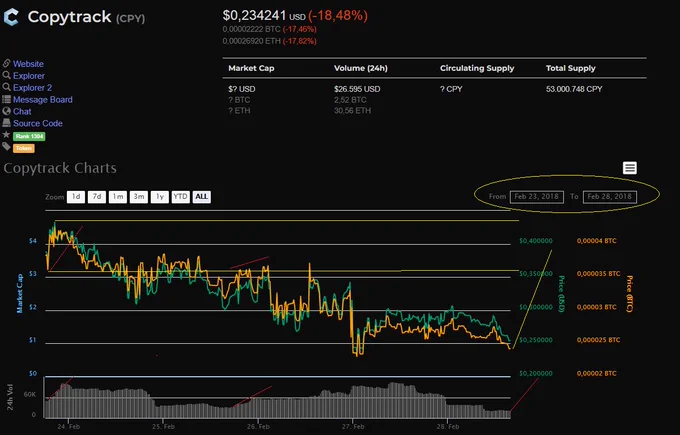Click the Market Cap column header
This screenshot has width=680, height=435.
click(x=251, y=68)
